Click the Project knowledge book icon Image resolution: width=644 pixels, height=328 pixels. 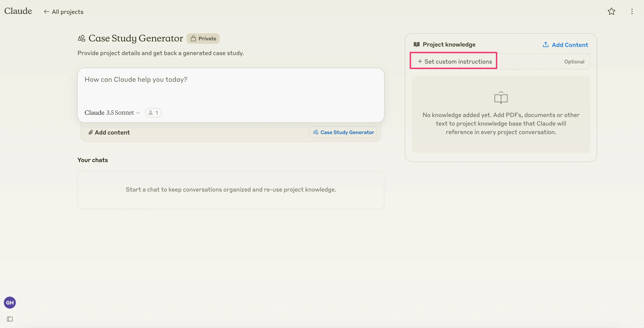(x=416, y=44)
